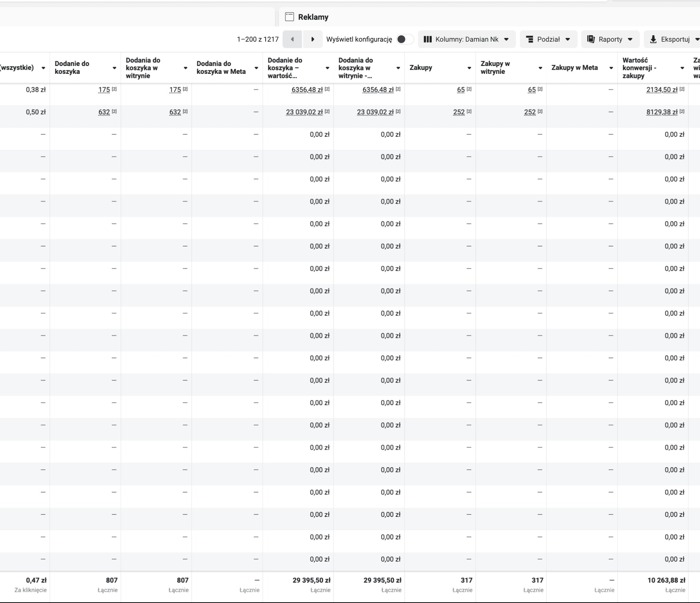Click the Eksportuj download icon
This screenshot has height=603, width=700.
[653, 39]
